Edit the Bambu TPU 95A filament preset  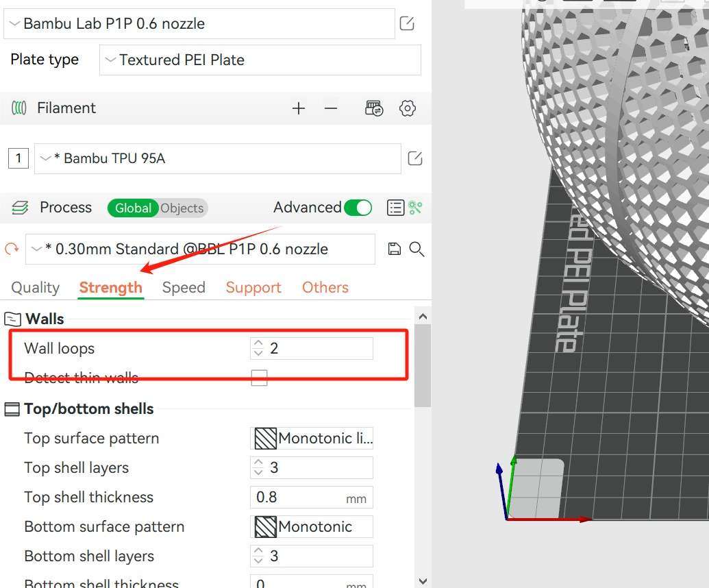415,159
